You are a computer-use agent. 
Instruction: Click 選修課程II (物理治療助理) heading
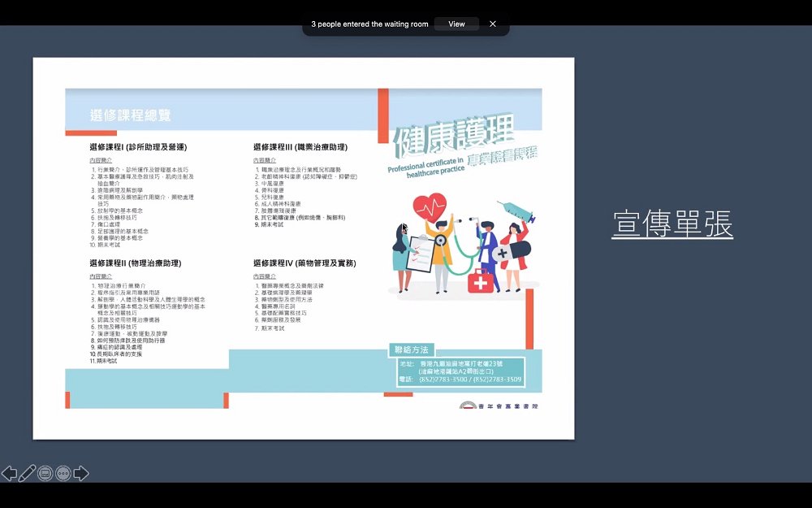coord(135,263)
